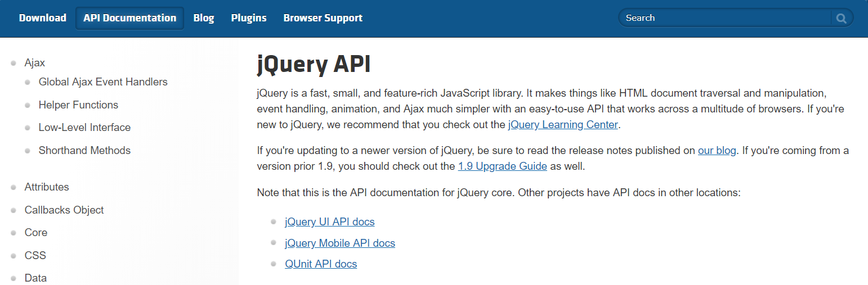Open the jQuery UI API docs link
This screenshot has width=868, height=285.
(330, 222)
